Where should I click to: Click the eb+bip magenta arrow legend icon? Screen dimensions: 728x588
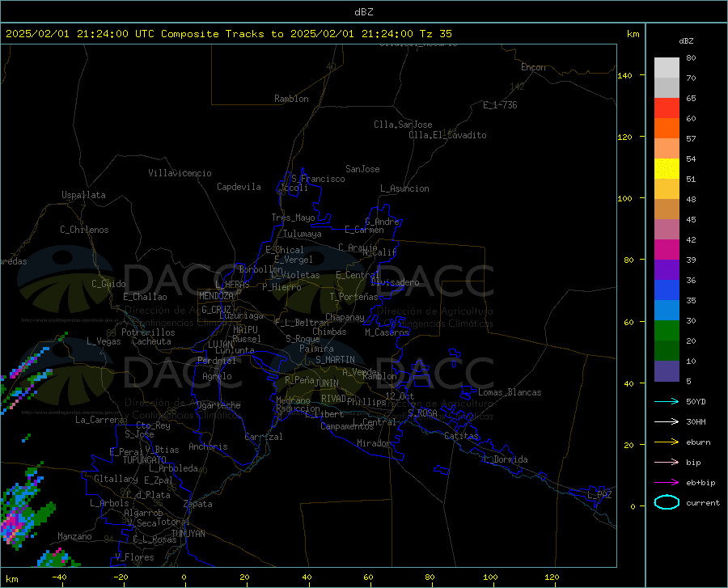pos(667,483)
